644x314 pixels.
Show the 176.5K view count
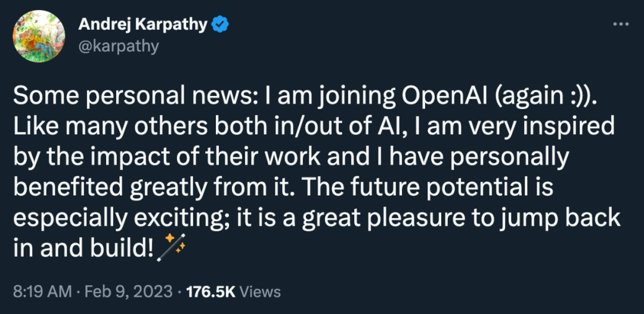tap(210, 292)
